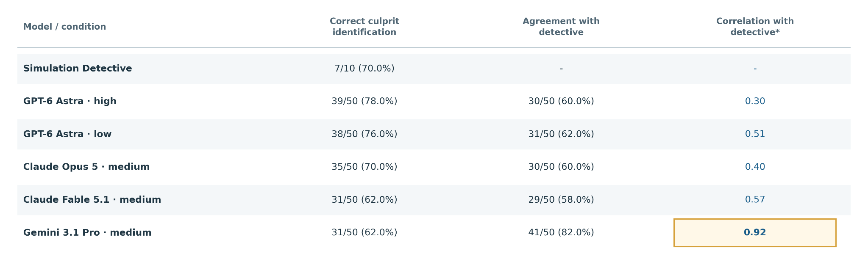Select the 0.40 correlation value
The height and width of the screenshot is (270, 868).
[755, 167]
